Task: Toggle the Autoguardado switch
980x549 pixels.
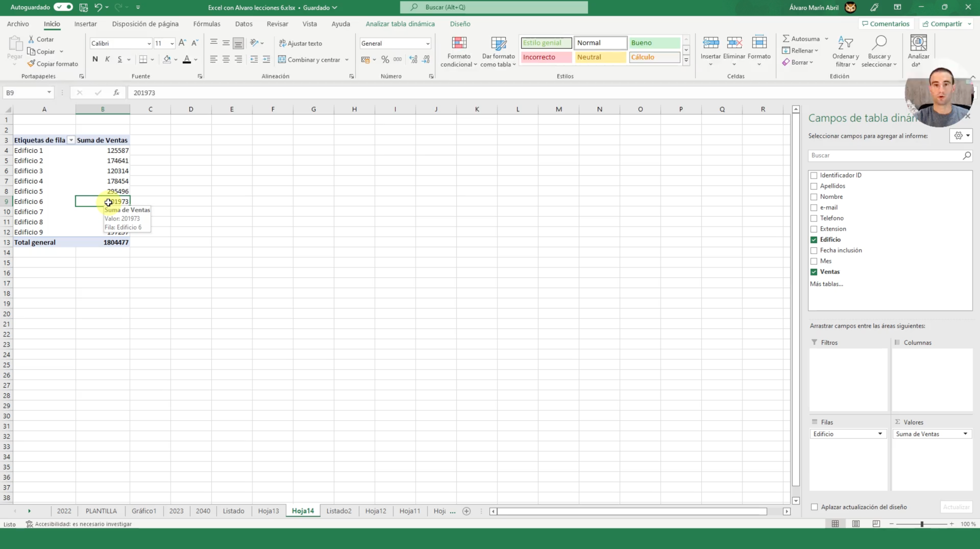Action: [x=63, y=7]
